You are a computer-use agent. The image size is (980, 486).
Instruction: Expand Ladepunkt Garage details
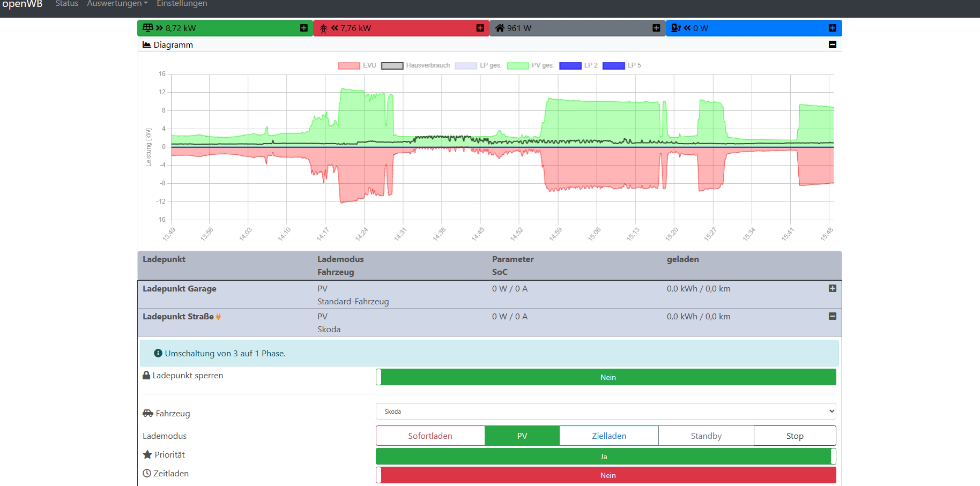832,288
